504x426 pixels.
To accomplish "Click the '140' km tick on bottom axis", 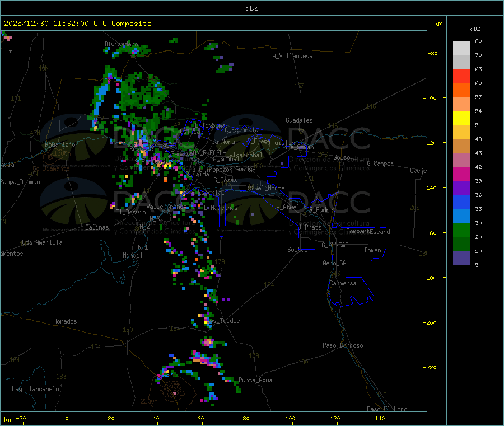I will pyautogui.click(x=380, y=418).
